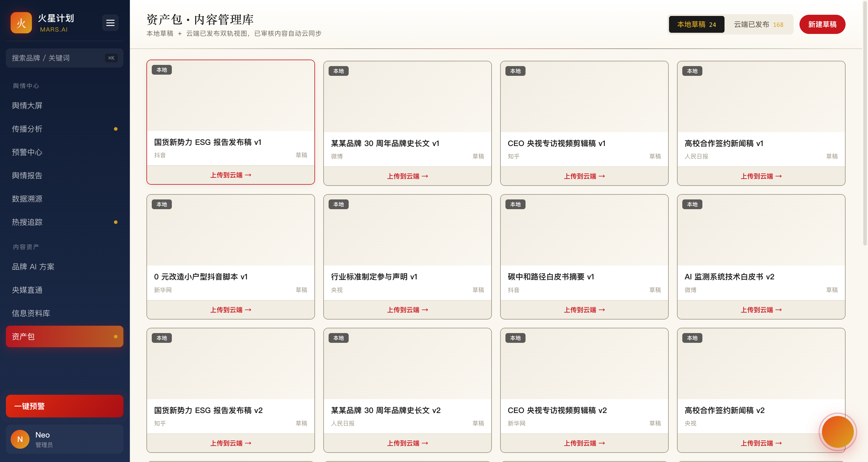Upload 高校合作签约新闻稿 v1 to cloud
The height and width of the screenshot is (462, 868).
point(761,176)
